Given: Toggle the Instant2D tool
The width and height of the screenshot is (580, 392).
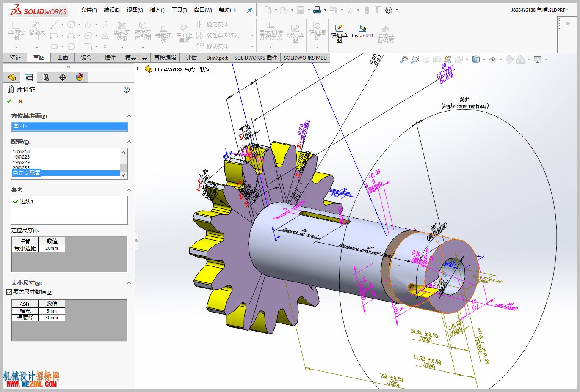Looking at the screenshot, I should click(x=362, y=31).
